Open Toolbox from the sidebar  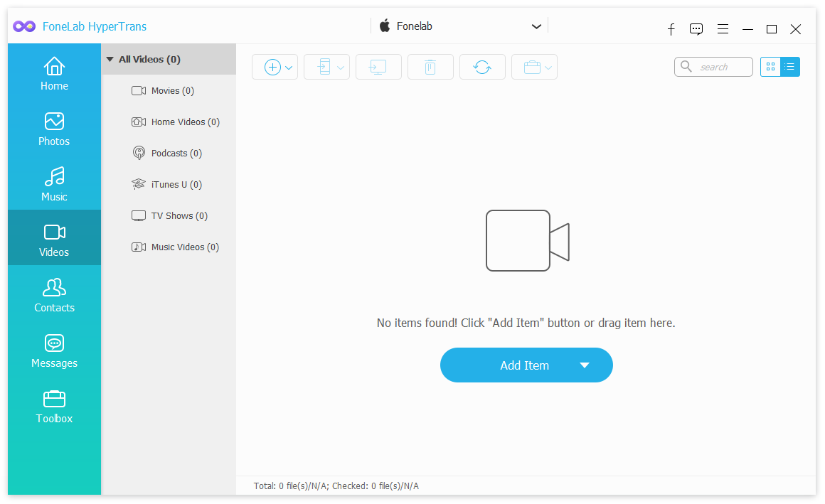54,407
